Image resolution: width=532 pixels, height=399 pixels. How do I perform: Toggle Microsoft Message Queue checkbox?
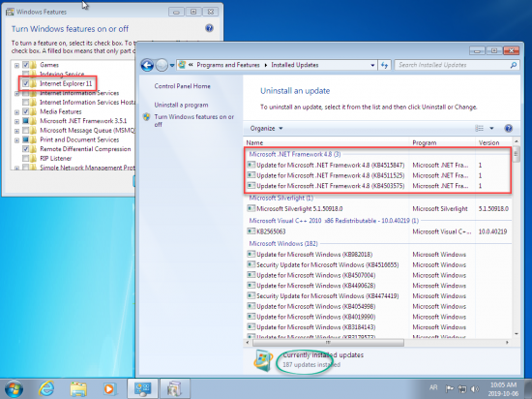pos(26,130)
